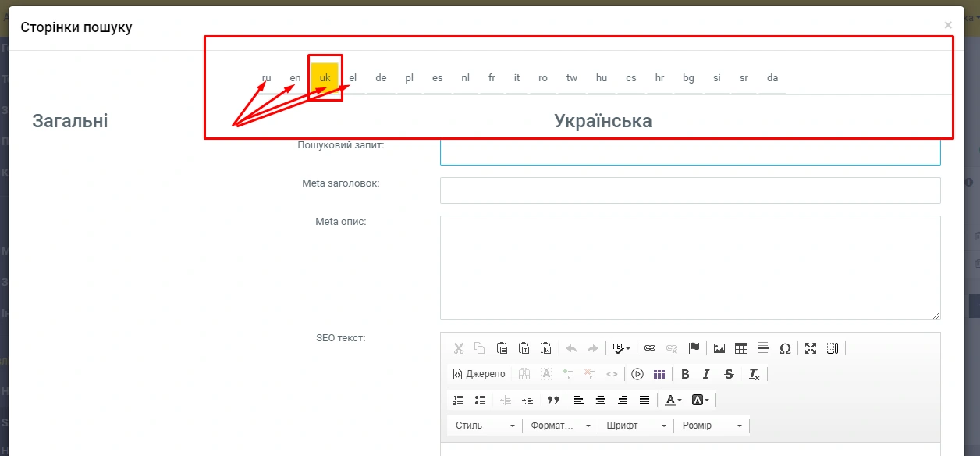The image size is (980, 456).
Task: Expand the Розмір size dropdown
Action: [712, 426]
